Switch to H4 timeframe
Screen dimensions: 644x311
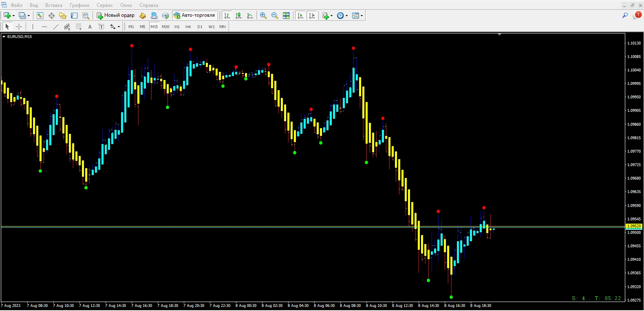point(188,27)
